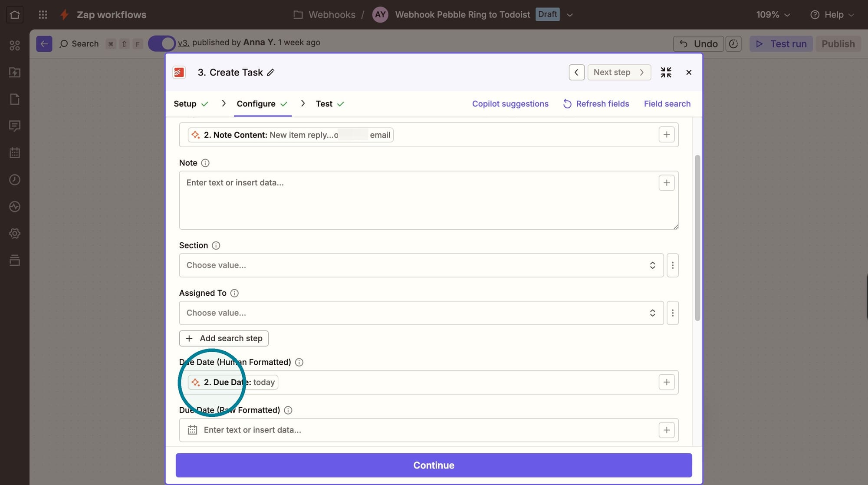Open sidebar versions stack icon
The width and height of the screenshot is (868, 485).
pyautogui.click(x=15, y=261)
